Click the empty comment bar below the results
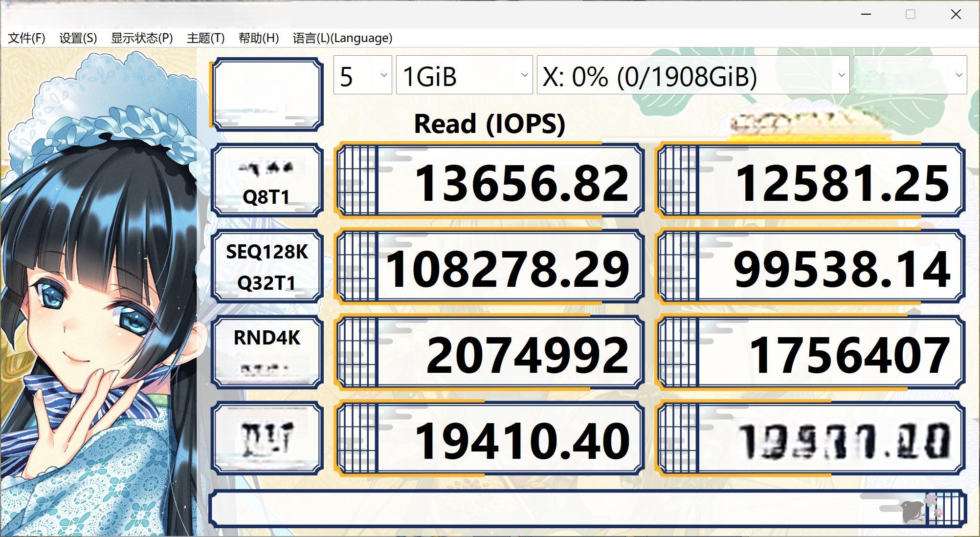The width and height of the screenshot is (980, 537). tap(588, 508)
